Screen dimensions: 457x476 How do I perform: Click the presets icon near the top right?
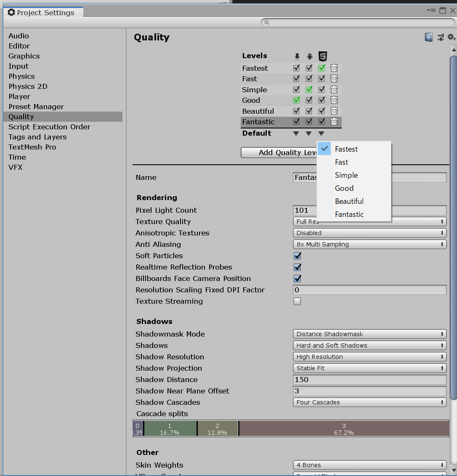440,37
